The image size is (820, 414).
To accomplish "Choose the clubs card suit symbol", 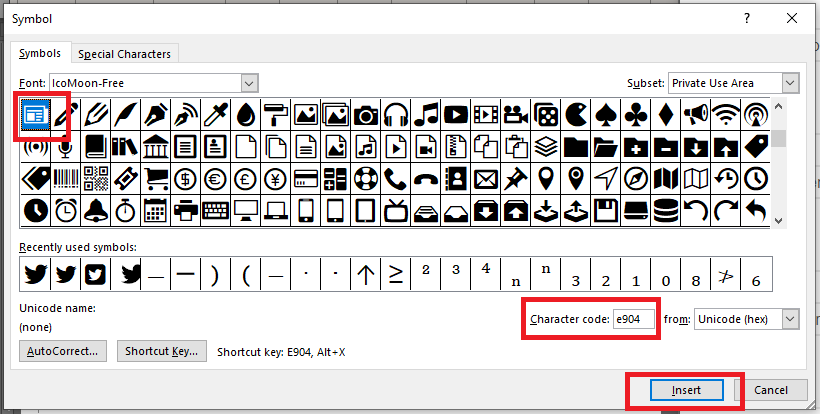I will point(636,114).
